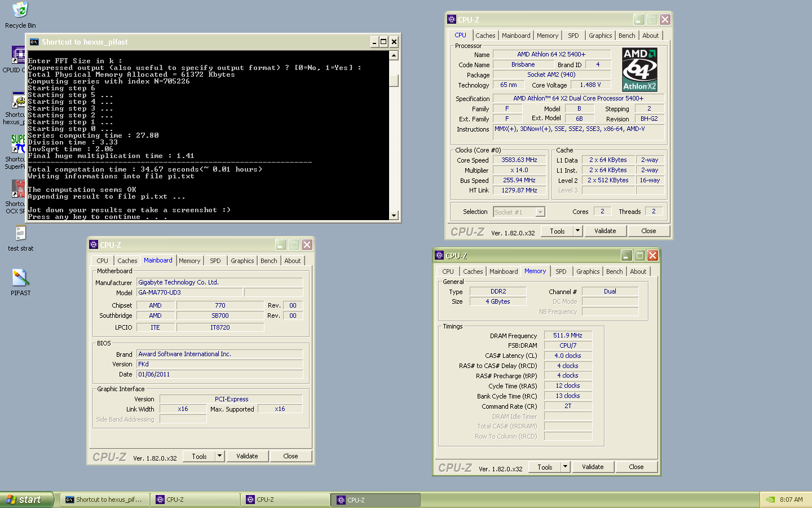Click the CPU-Z title icon in CPU tab window
The width and height of the screenshot is (812, 508).
point(452,19)
